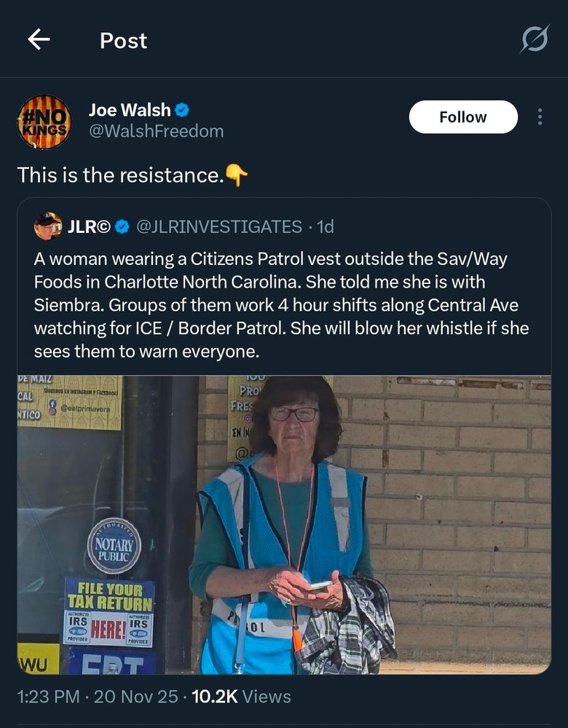Go back using the arrow icon
Image resolution: width=568 pixels, height=728 pixels.
[x=39, y=39]
